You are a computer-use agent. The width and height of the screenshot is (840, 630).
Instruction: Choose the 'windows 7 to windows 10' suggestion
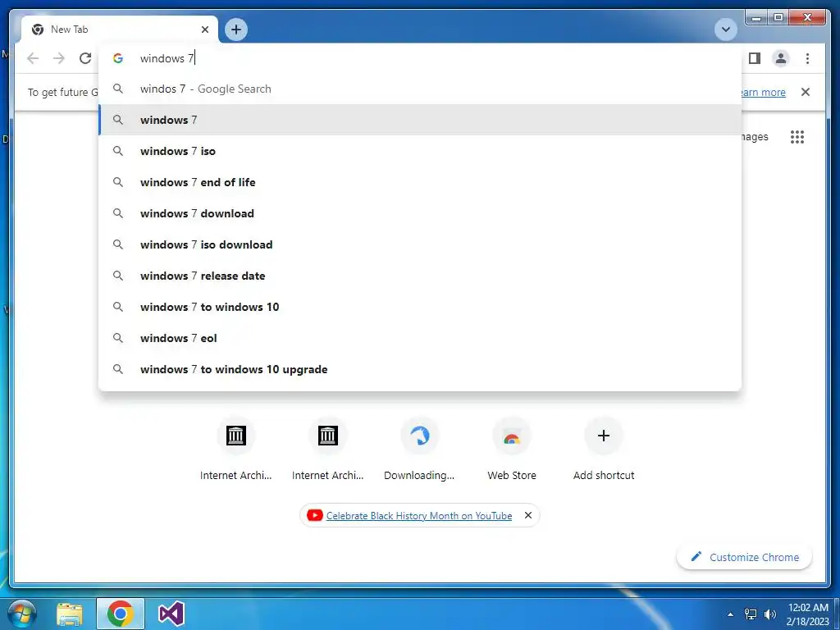tap(420, 307)
